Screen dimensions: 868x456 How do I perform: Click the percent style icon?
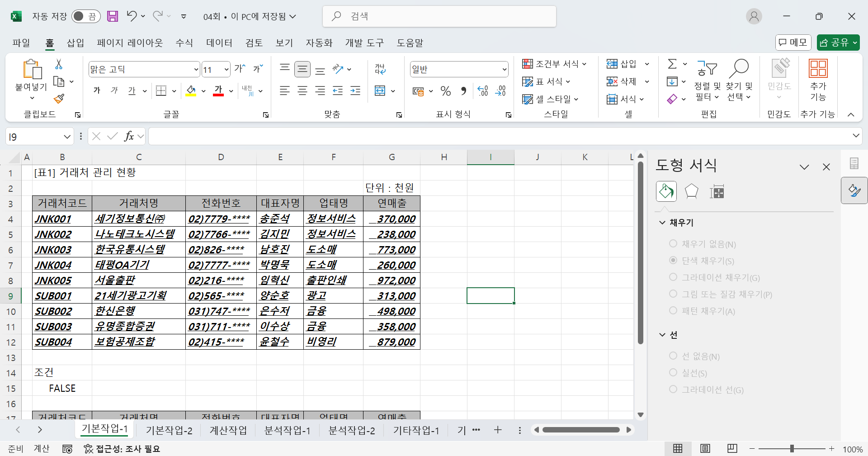[446, 91]
